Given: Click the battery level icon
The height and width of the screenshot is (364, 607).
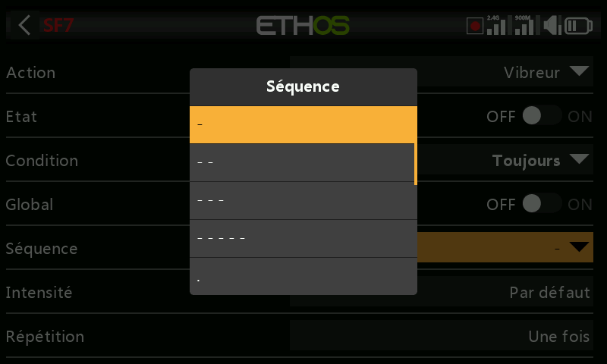Looking at the screenshot, I should pos(578,26).
